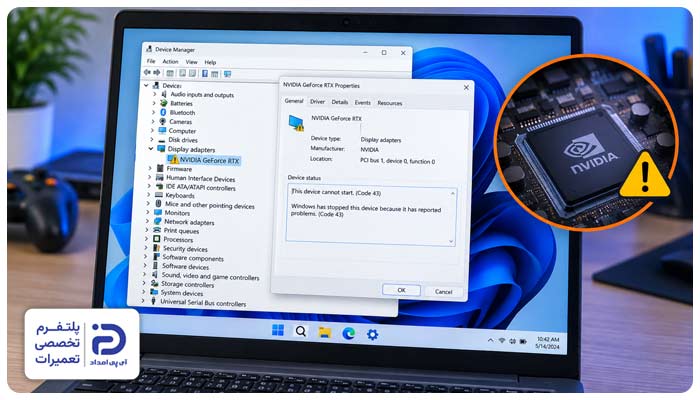The width and height of the screenshot is (700, 400).
Task: Click the back arrow in Device Manager toolbar
Action: pos(147,73)
